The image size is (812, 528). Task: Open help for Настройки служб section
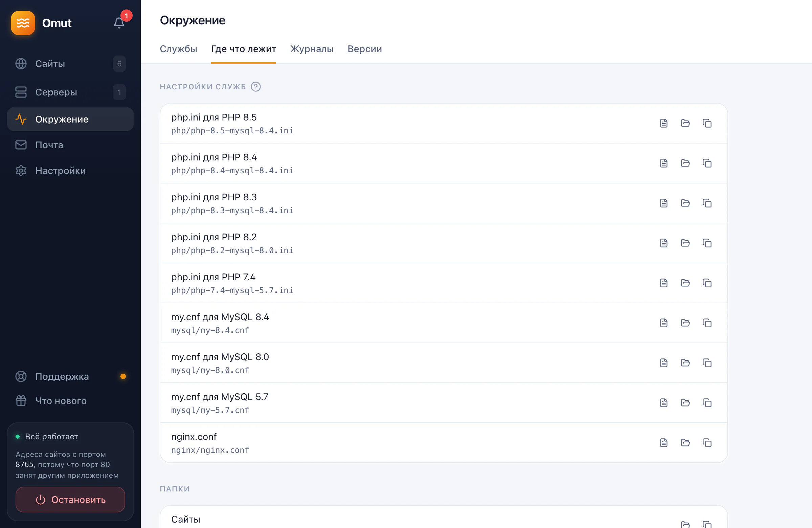[255, 87]
